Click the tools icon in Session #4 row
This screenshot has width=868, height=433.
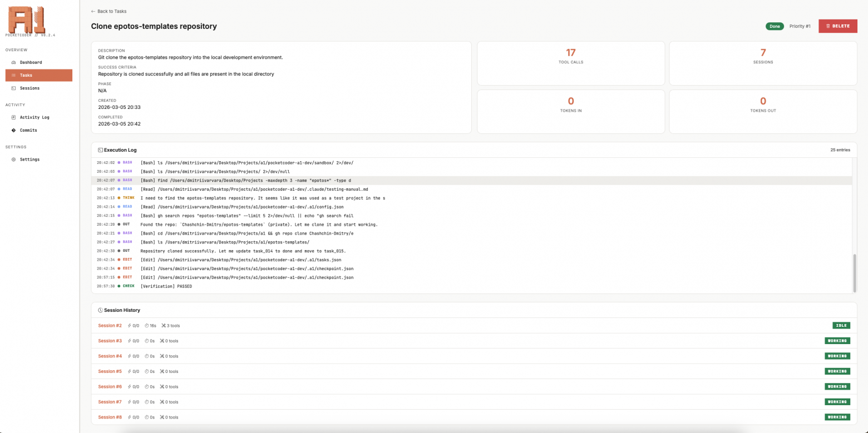[162, 356]
